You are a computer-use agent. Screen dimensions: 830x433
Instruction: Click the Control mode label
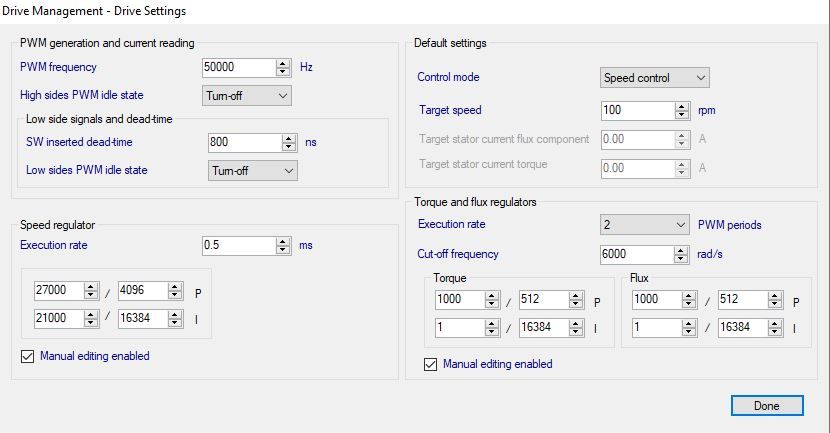click(x=448, y=77)
